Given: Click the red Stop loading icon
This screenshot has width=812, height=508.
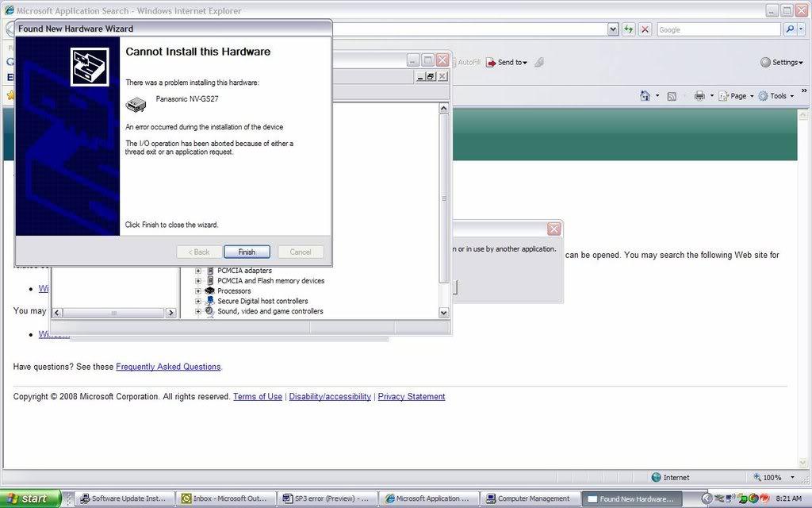Looking at the screenshot, I should point(645,29).
